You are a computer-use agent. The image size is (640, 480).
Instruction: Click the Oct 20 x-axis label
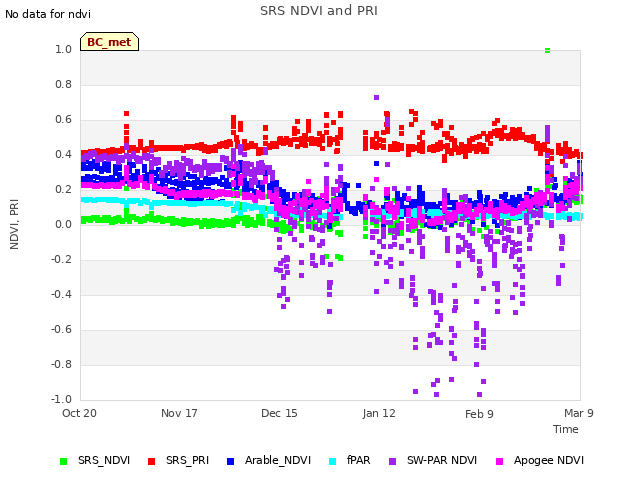pyautogui.click(x=79, y=413)
